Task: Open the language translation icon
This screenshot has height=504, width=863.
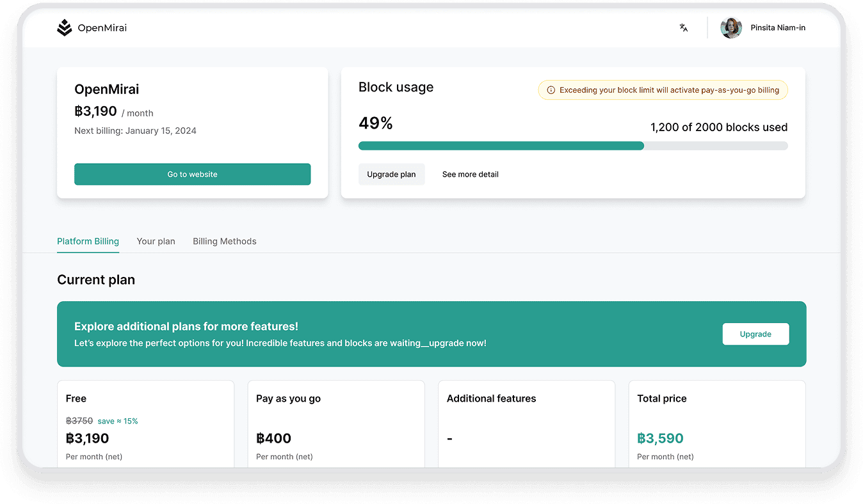Action: click(x=684, y=28)
